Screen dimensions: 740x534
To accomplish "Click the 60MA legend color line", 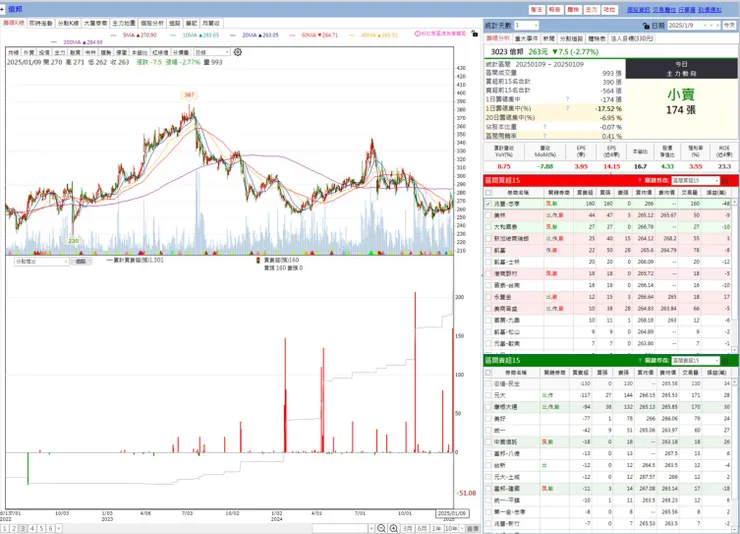I will click(x=293, y=35).
